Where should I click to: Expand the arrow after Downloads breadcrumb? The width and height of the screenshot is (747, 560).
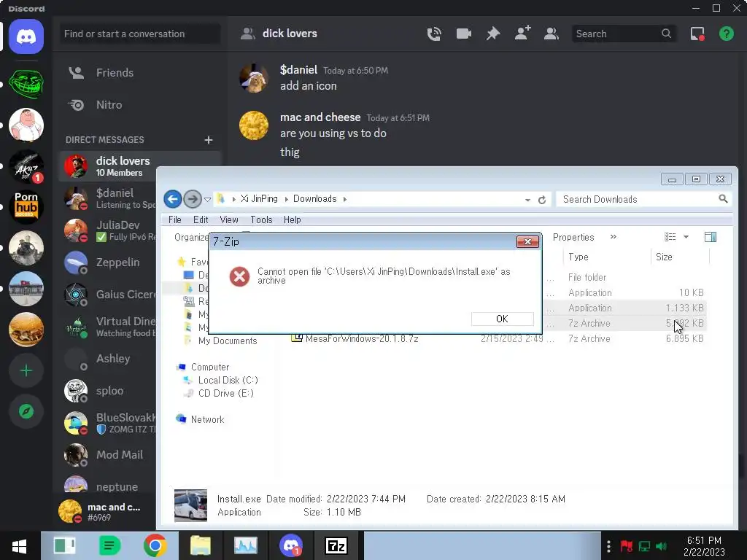point(344,199)
